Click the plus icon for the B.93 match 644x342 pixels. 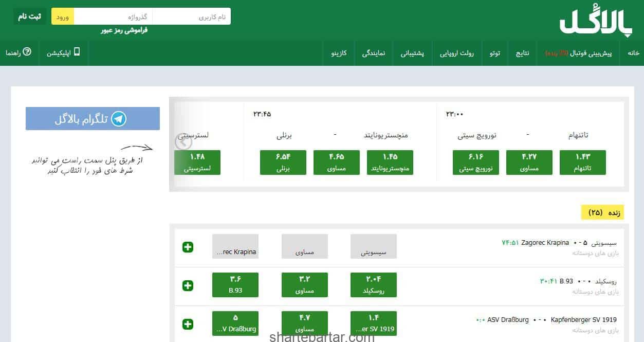pos(188,285)
